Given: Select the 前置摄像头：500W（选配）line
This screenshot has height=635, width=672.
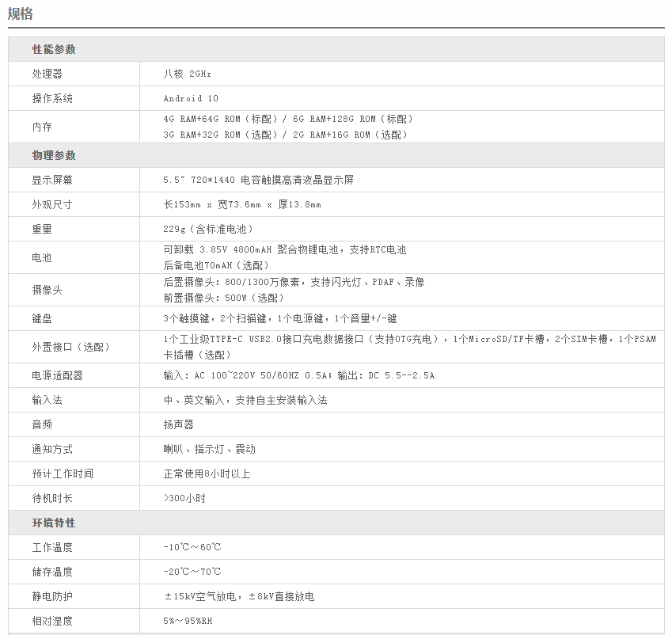Looking at the screenshot, I should [x=223, y=298].
